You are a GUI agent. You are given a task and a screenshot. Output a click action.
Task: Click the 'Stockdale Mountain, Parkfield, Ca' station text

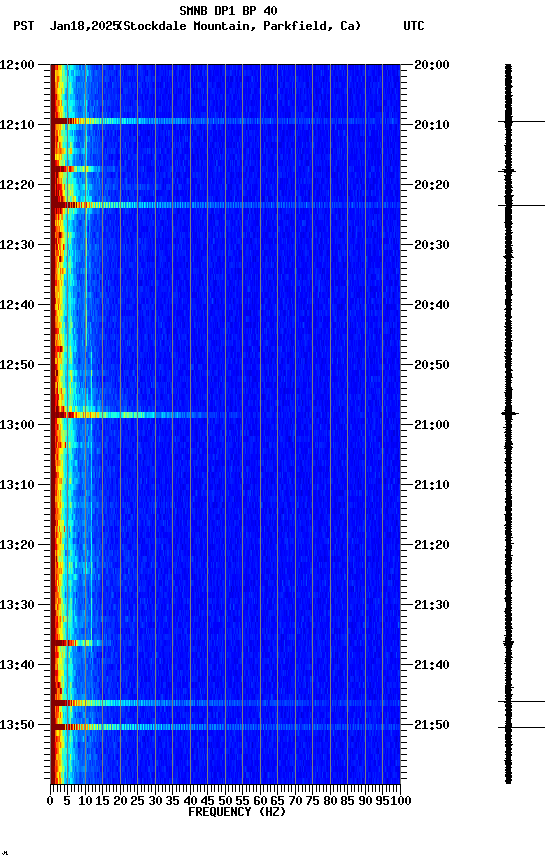click(x=240, y=26)
